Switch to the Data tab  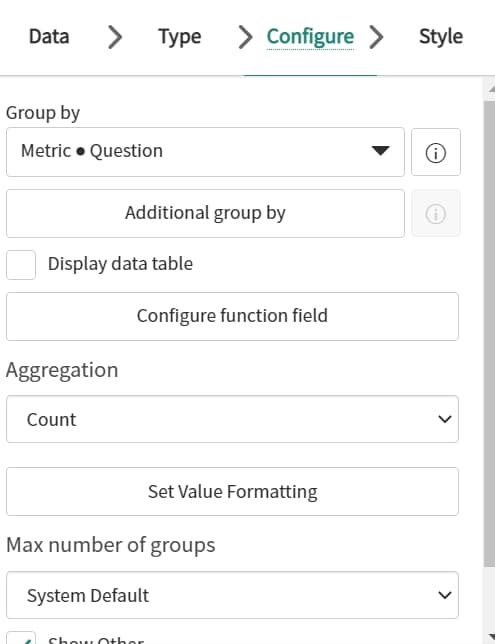(49, 37)
